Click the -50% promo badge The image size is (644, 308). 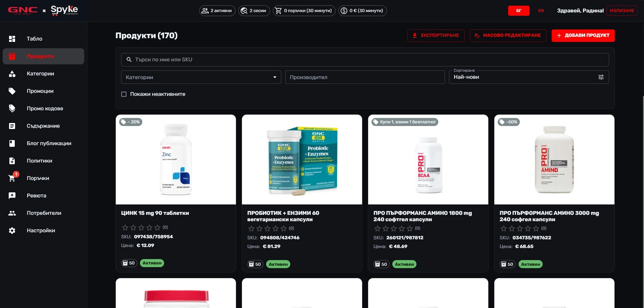point(509,122)
